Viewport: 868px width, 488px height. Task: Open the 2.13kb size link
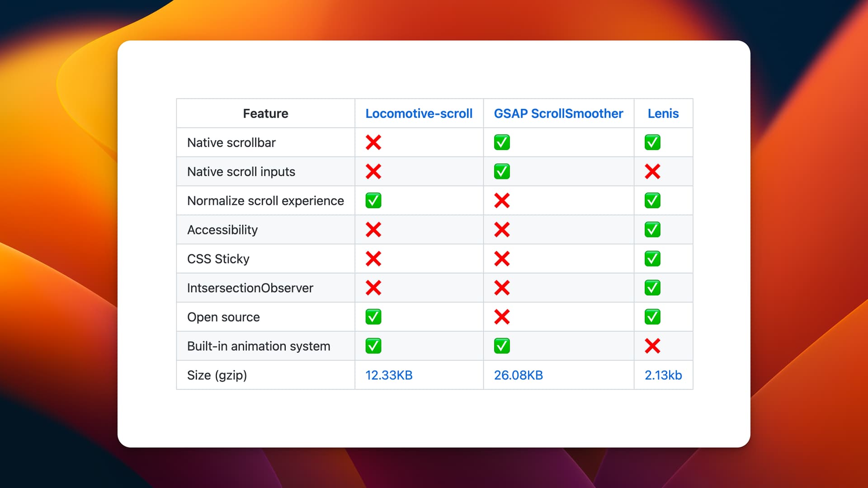[x=663, y=375]
